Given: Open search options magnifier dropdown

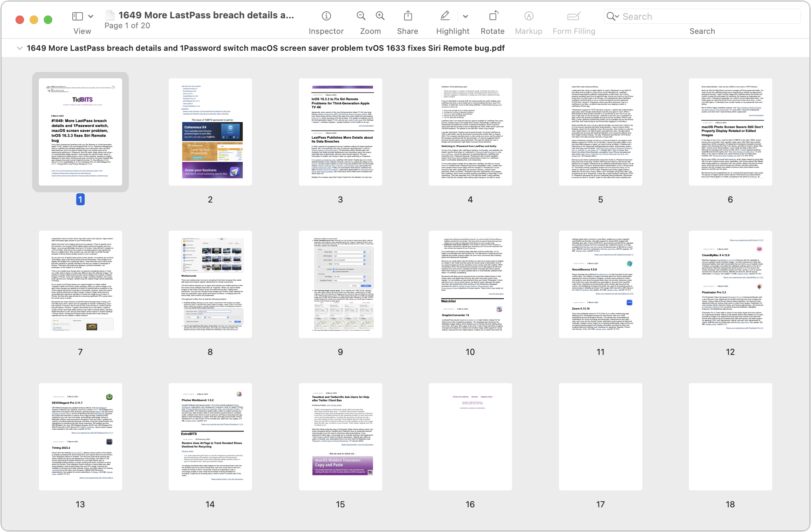Looking at the screenshot, I should click(613, 17).
